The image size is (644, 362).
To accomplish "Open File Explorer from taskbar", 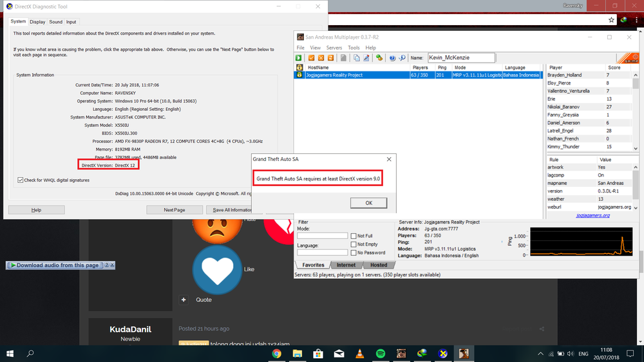I will (x=298, y=354).
